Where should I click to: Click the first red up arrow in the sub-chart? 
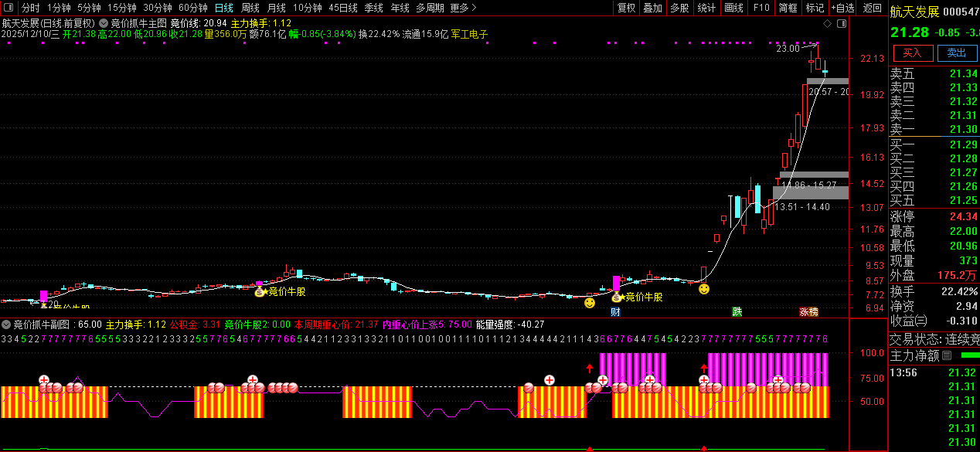590,369
